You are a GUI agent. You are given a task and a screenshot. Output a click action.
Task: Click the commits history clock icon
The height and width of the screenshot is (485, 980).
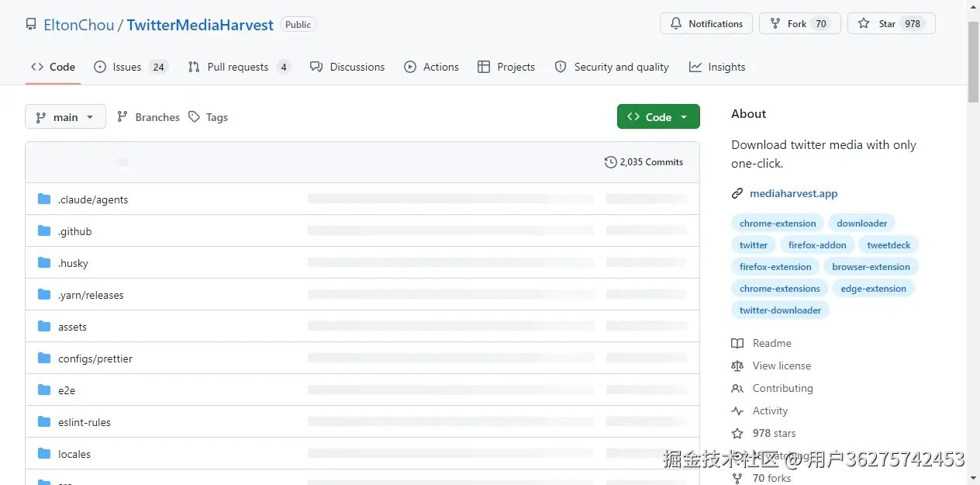(x=611, y=162)
